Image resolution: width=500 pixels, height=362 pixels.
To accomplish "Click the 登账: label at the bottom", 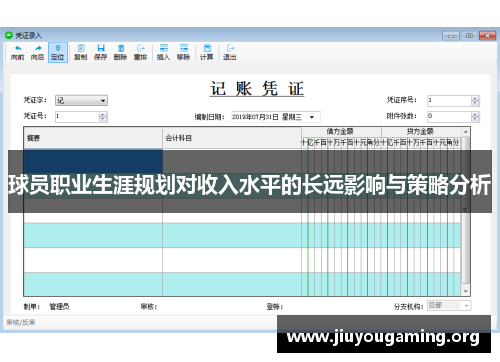I will 275,307.
